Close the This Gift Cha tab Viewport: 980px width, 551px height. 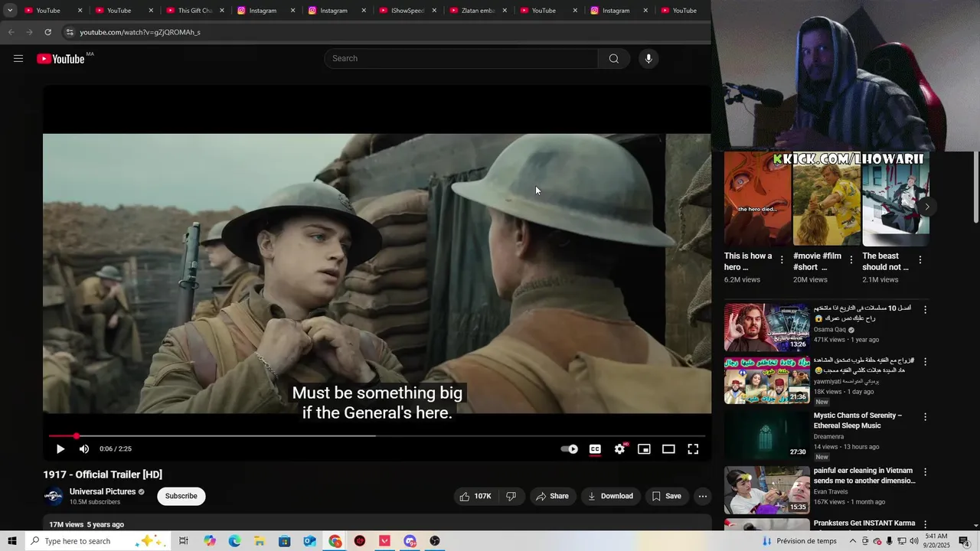222,11
